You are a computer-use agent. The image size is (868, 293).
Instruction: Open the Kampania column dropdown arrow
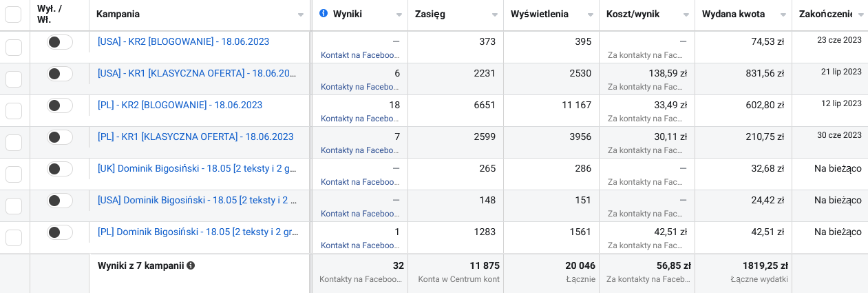click(300, 14)
